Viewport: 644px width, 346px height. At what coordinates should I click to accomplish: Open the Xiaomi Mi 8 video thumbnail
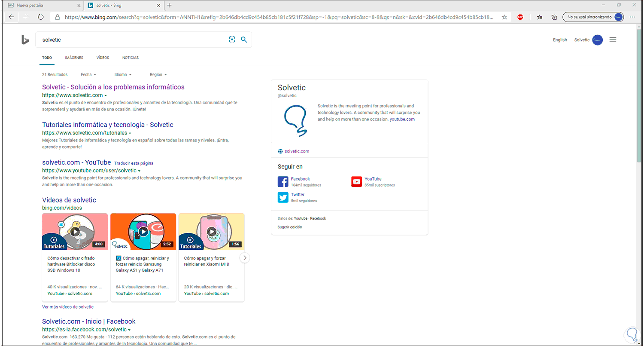click(x=212, y=232)
